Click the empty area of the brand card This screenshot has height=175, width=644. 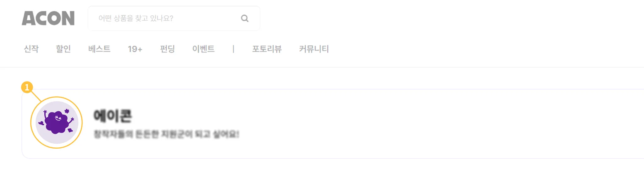[440, 124]
